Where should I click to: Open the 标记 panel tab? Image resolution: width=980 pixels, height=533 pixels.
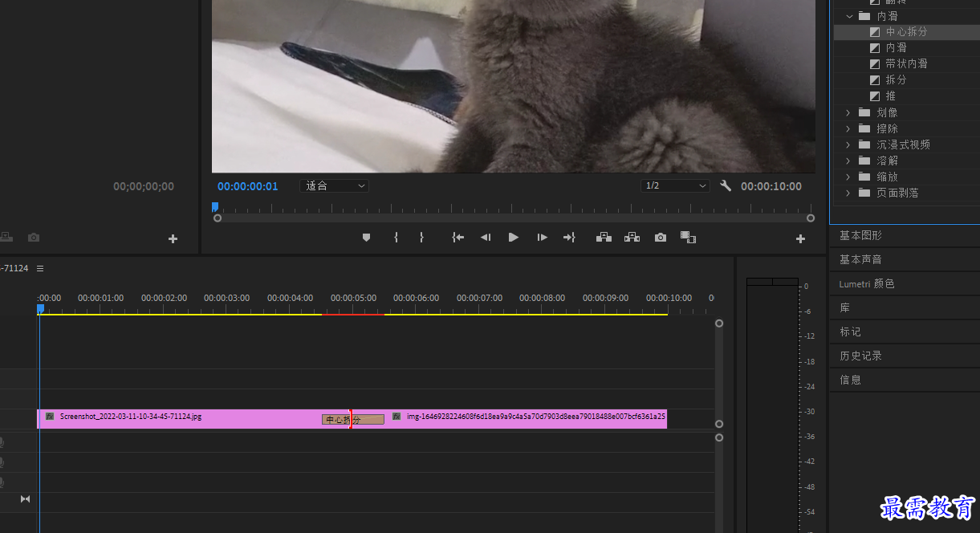pyautogui.click(x=850, y=332)
